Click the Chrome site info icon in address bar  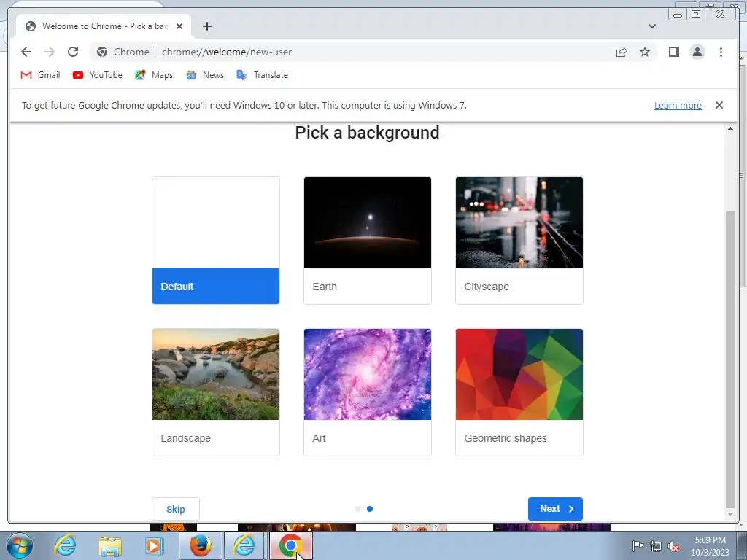pos(102,52)
